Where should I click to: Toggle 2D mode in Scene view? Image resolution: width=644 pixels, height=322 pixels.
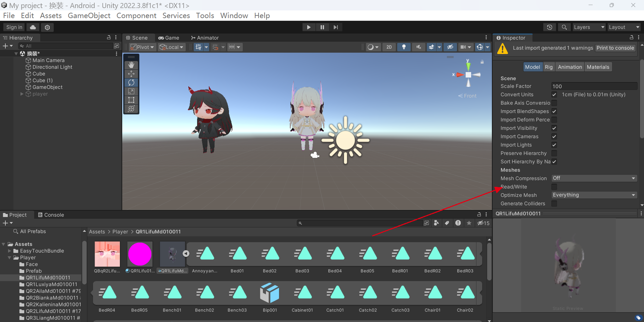pyautogui.click(x=389, y=47)
